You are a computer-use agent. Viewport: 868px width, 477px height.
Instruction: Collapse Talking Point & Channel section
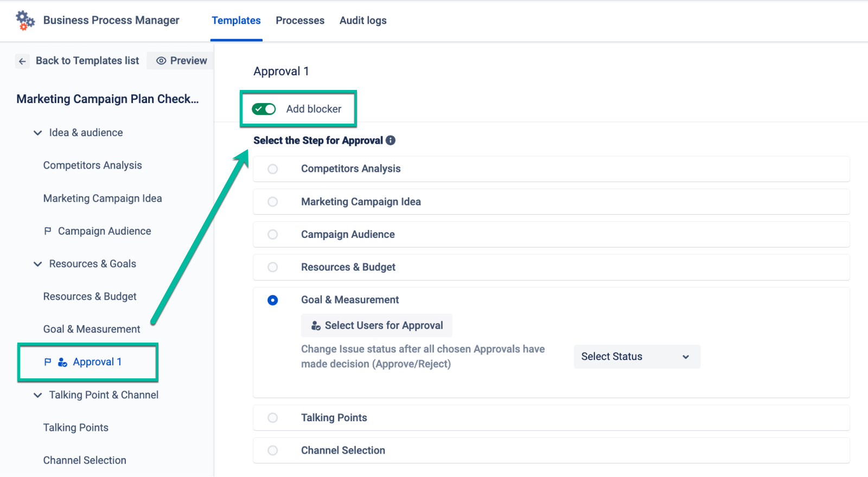point(38,395)
